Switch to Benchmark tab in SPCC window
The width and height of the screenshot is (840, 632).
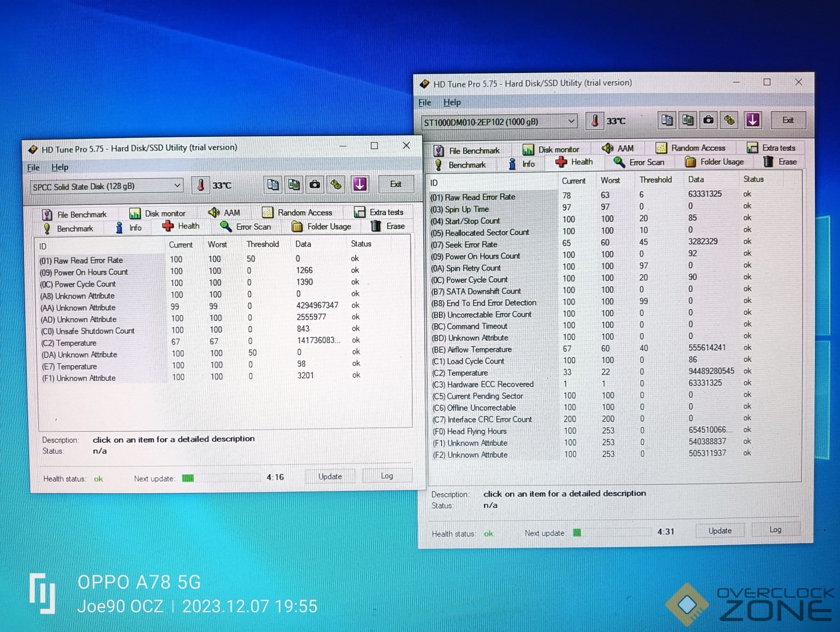(x=69, y=229)
